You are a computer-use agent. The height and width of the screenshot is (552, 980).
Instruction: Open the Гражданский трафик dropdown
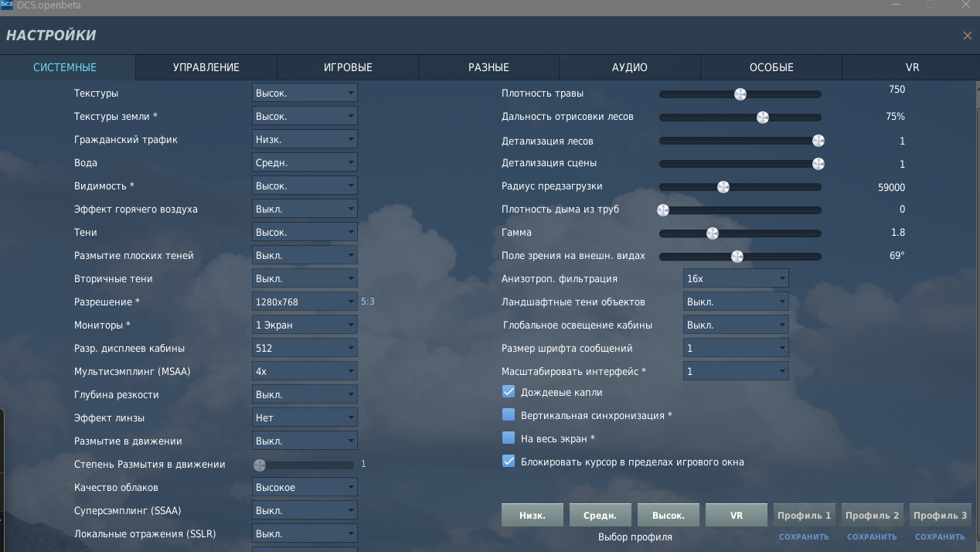[305, 139]
